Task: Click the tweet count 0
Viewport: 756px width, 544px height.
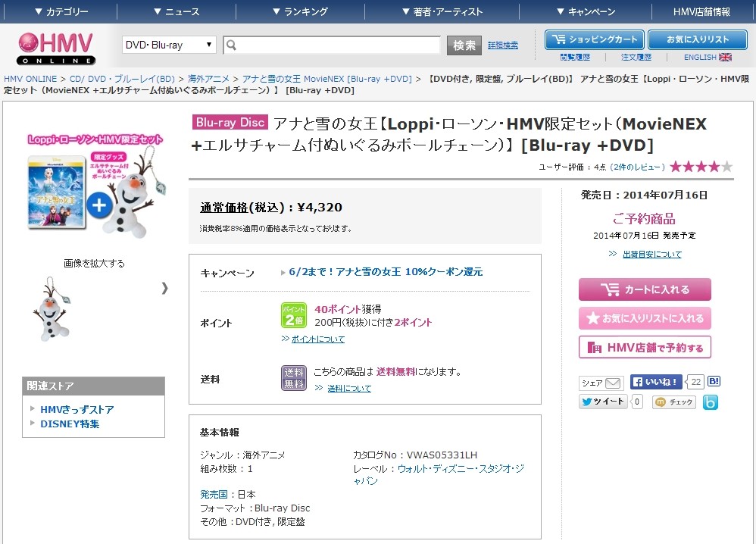Action: [x=637, y=402]
